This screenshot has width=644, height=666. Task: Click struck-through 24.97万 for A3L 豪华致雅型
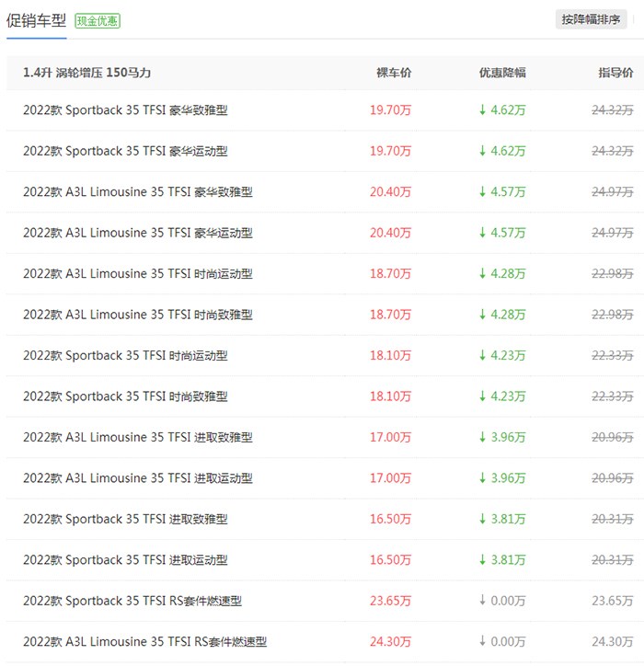pyautogui.click(x=613, y=192)
